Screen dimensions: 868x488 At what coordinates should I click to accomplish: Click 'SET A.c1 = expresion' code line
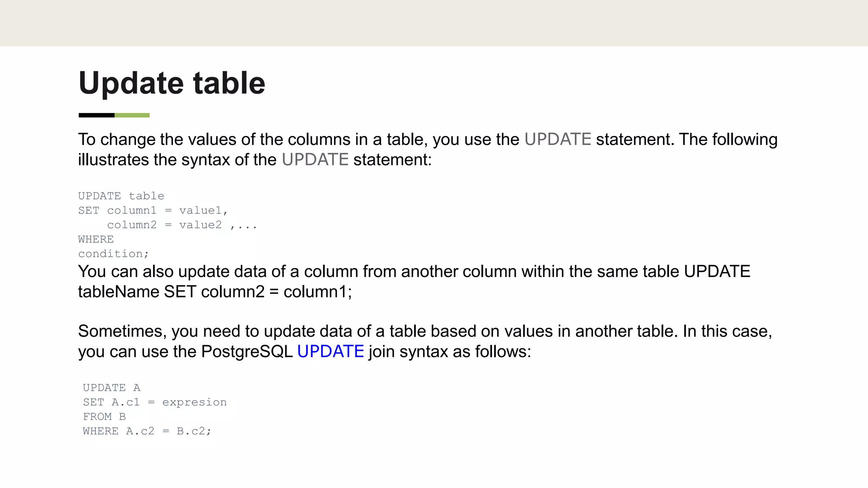(155, 402)
